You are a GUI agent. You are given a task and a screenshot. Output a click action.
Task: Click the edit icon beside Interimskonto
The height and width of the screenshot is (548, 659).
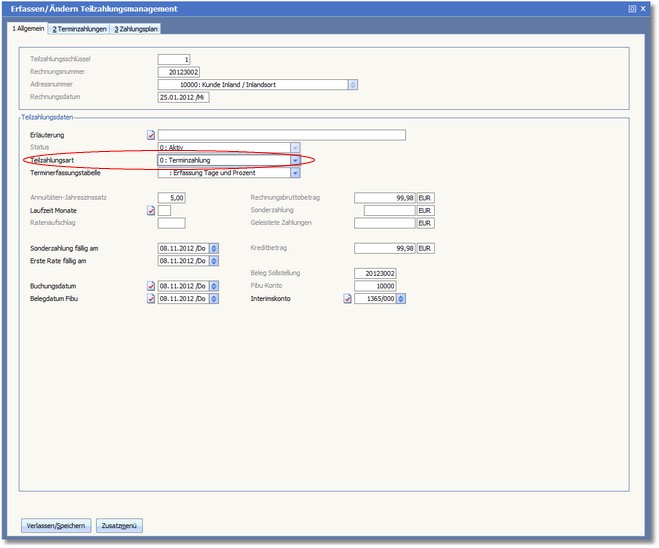348,298
